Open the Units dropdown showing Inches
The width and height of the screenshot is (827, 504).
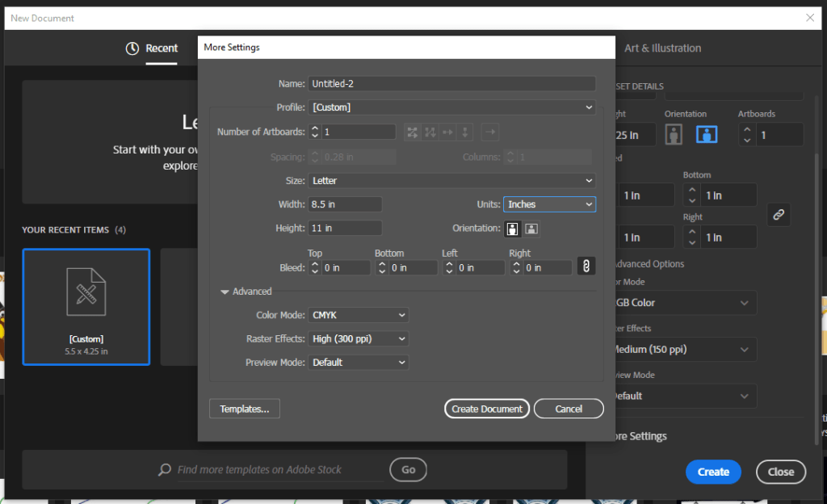(549, 204)
